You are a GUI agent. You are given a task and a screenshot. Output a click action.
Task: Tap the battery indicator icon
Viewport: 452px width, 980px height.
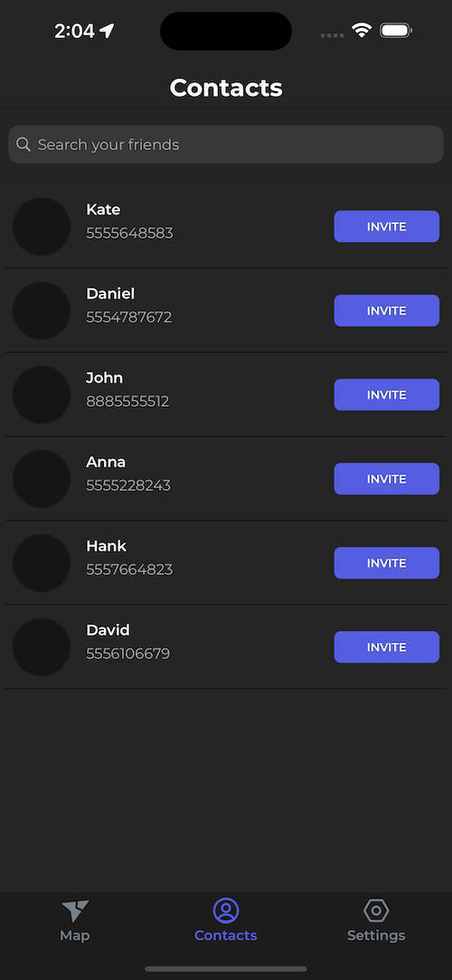396,30
